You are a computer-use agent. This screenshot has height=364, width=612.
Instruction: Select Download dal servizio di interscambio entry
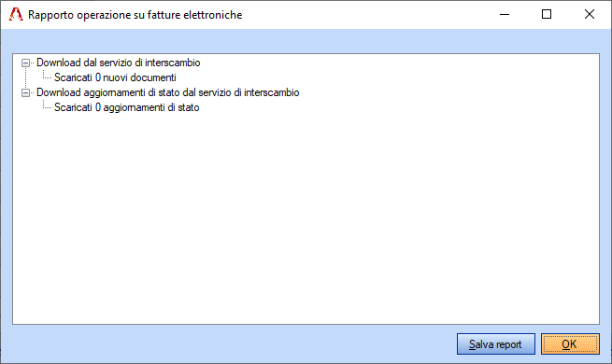(119, 63)
